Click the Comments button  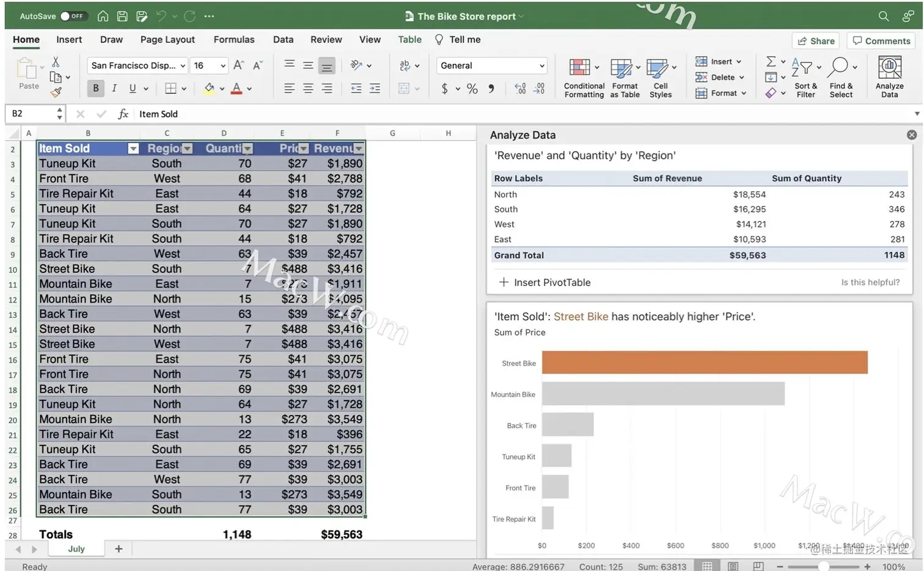881,41
